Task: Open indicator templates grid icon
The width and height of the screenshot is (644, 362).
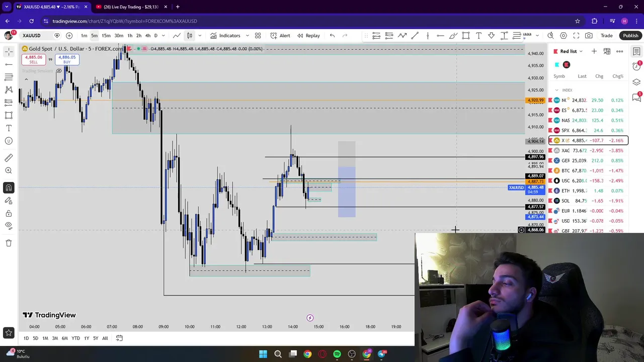Action: click(x=258, y=36)
